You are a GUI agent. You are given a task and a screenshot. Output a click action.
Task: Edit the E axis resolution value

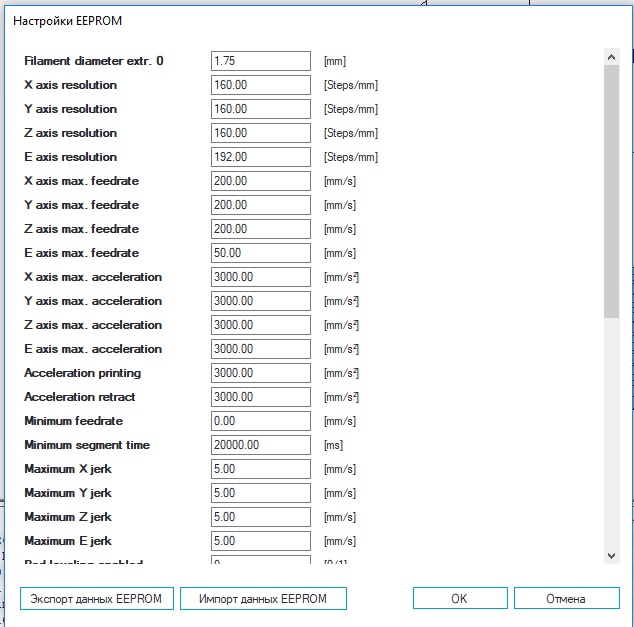pos(261,157)
